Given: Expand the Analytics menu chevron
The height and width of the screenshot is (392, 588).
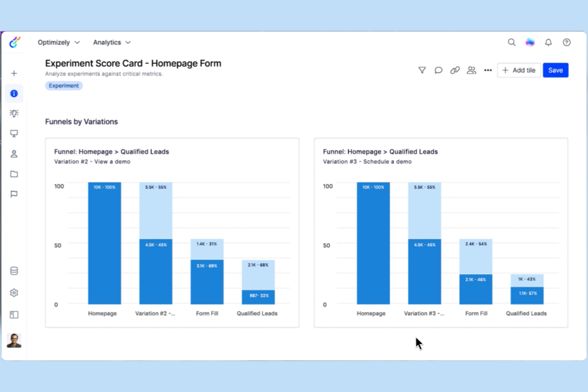Looking at the screenshot, I should click(x=128, y=42).
